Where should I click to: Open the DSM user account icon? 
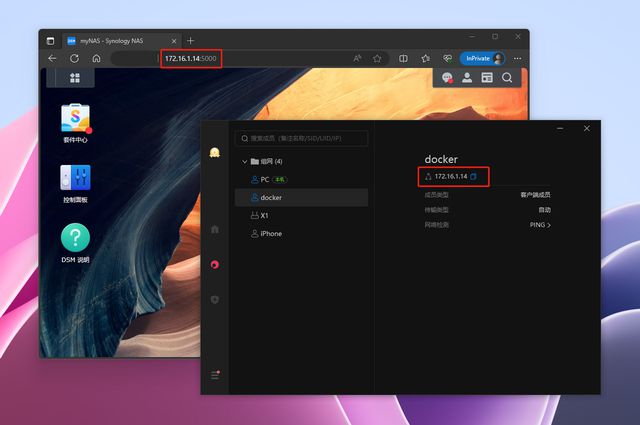[467, 78]
